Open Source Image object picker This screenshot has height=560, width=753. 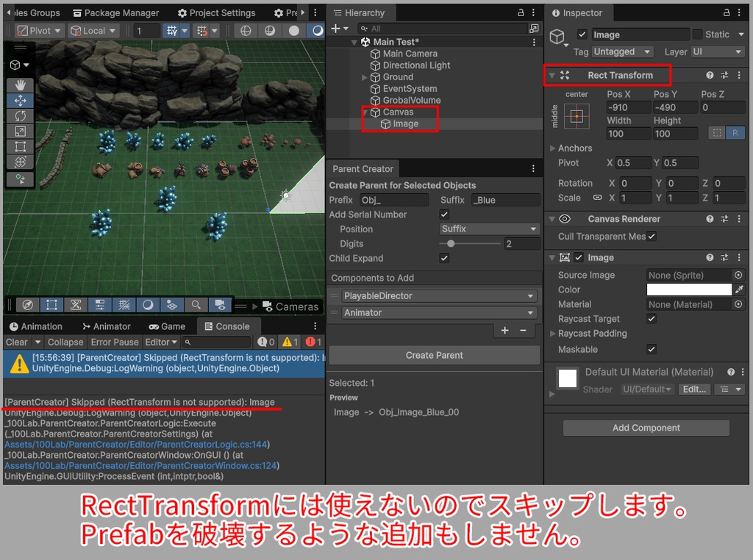click(738, 275)
